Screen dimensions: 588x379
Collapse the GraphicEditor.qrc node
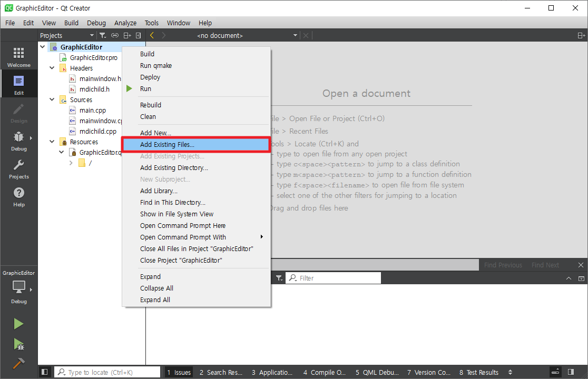pyautogui.click(x=62, y=152)
